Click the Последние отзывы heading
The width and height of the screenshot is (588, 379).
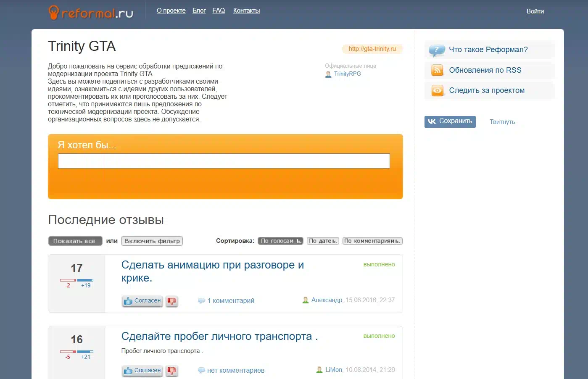click(x=106, y=220)
